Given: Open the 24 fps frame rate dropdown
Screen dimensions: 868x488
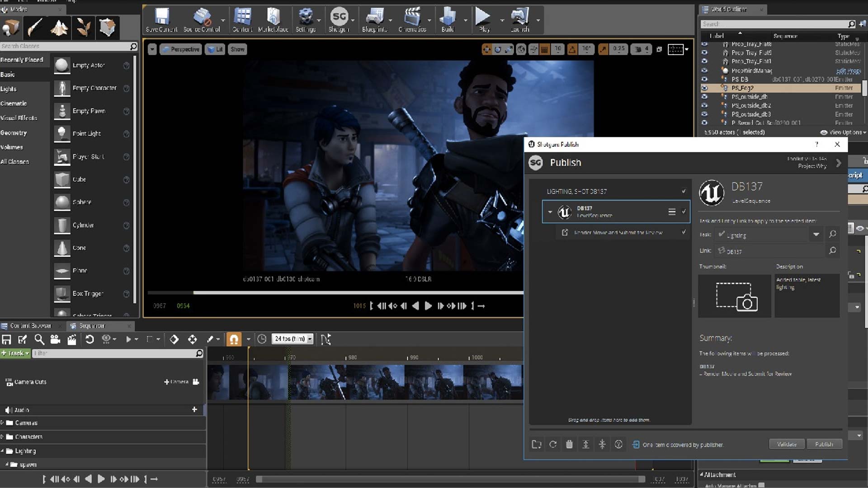Looking at the screenshot, I should pyautogui.click(x=292, y=339).
